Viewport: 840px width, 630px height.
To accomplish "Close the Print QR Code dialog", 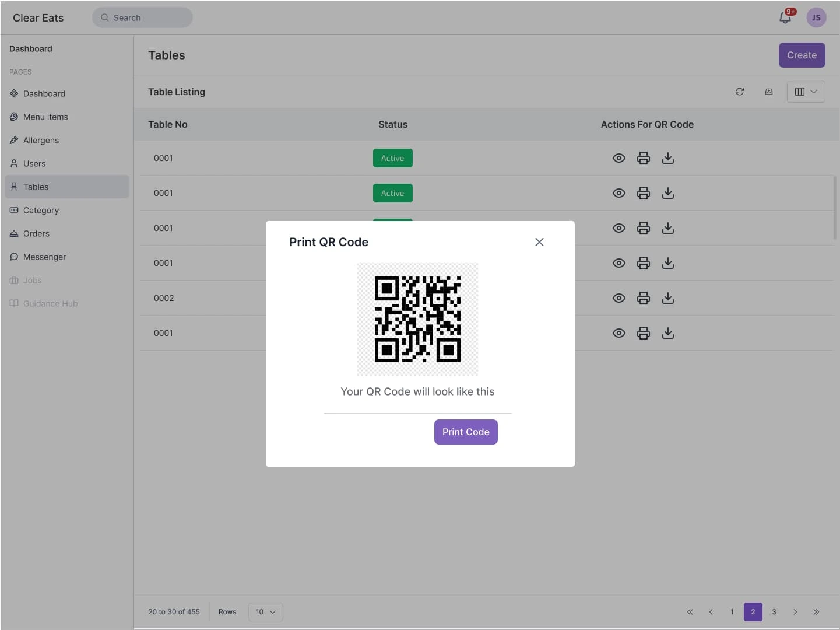I will coord(539,242).
